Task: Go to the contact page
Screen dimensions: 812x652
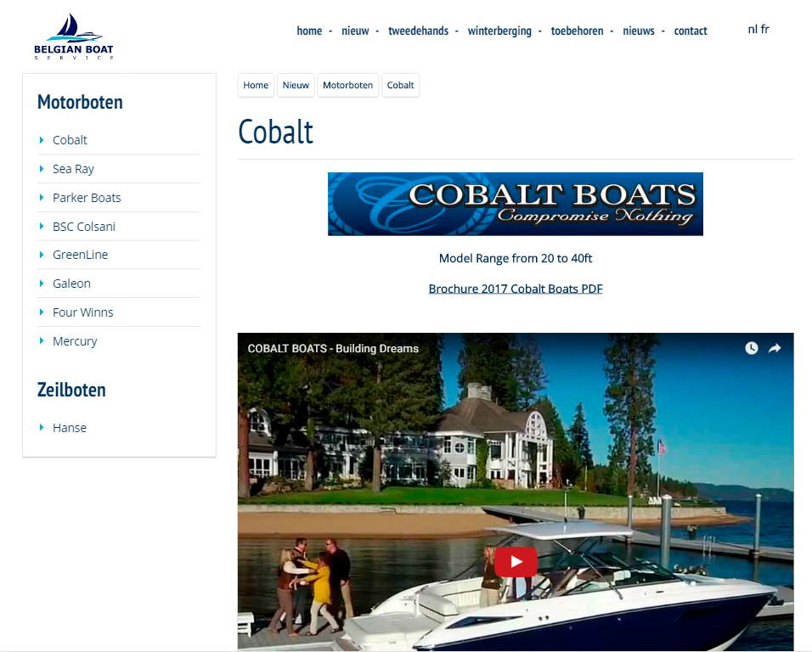Action: (691, 31)
